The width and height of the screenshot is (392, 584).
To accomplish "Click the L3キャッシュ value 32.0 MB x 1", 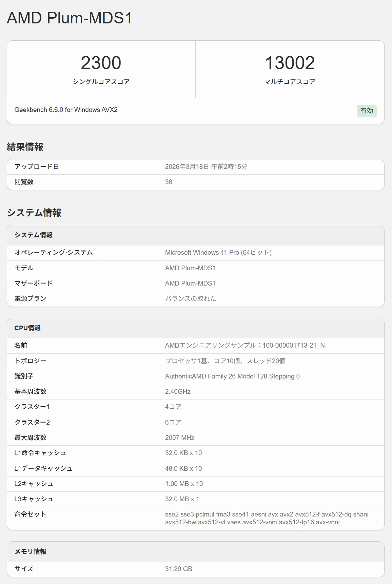I will pos(182,499).
